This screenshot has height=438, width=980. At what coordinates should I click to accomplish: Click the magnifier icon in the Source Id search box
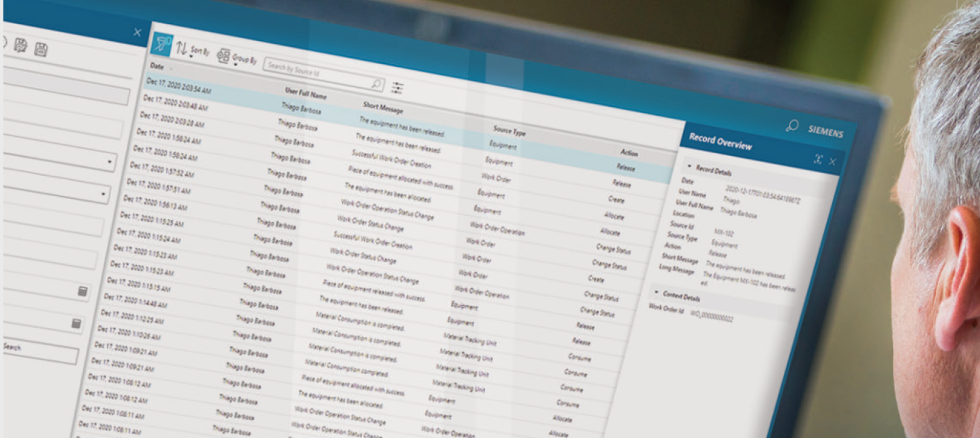tap(377, 84)
